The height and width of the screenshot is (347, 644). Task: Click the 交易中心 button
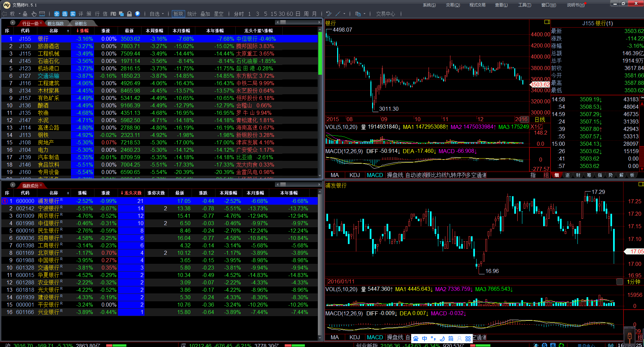(385, 14)
